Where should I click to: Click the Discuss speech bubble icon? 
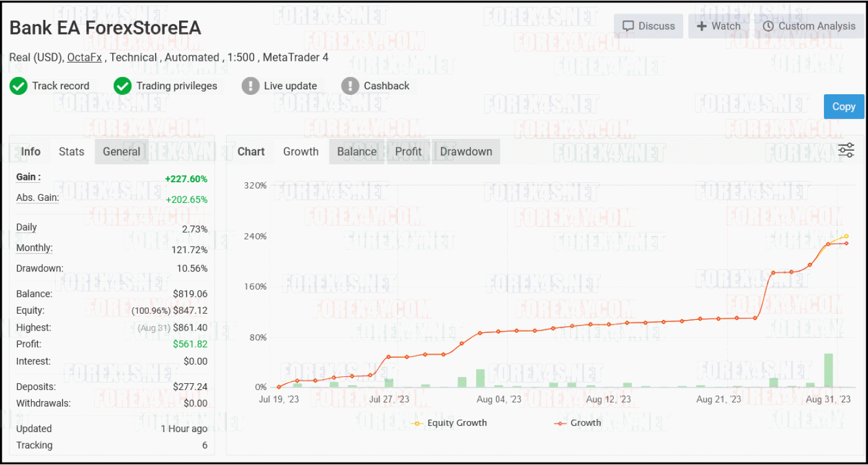(x=628, y=26)
